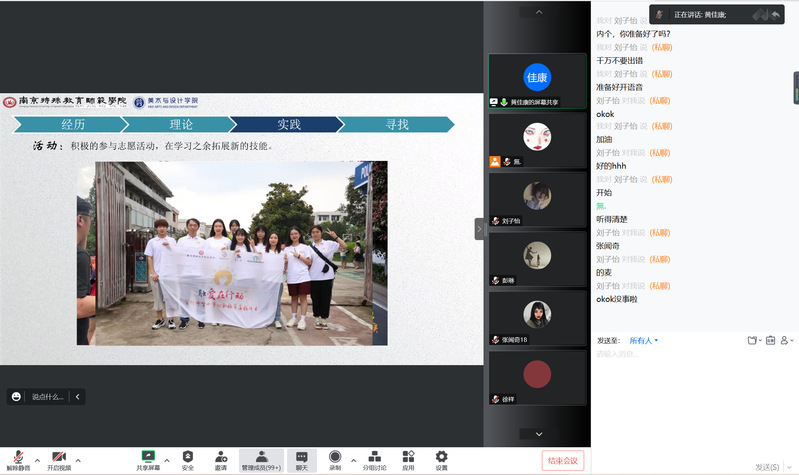Start recording with the 录制 button
The height and width of the screenshot is (475, 799).
pos(335,459)
